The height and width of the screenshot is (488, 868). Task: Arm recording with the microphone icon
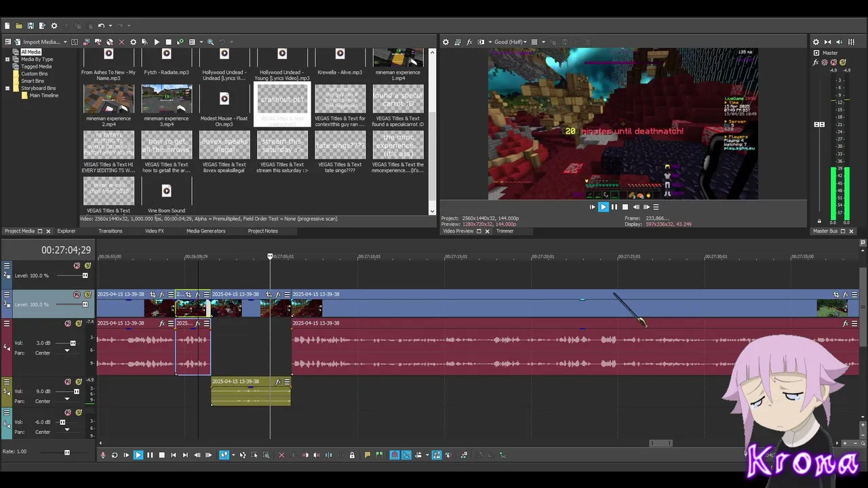tap(103, 455)
